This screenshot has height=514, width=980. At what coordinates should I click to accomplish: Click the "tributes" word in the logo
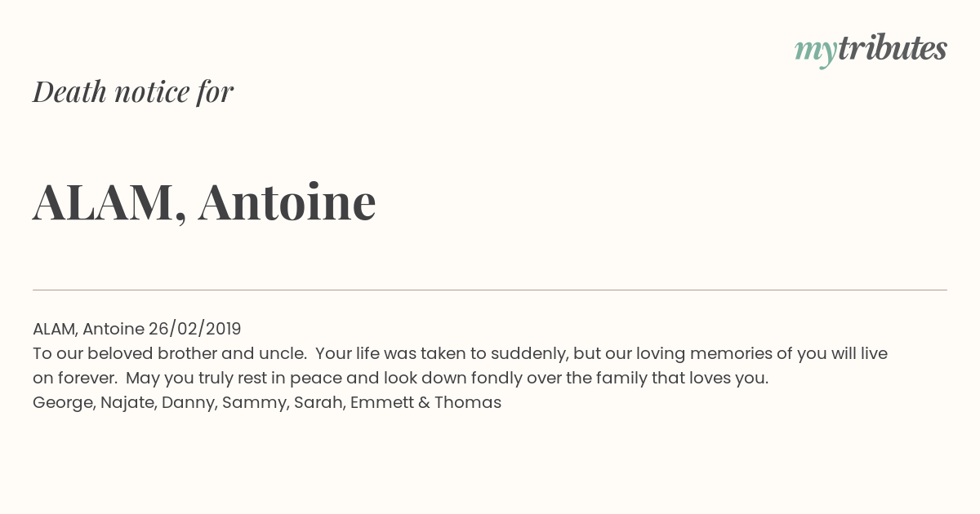tap(892, 49)
